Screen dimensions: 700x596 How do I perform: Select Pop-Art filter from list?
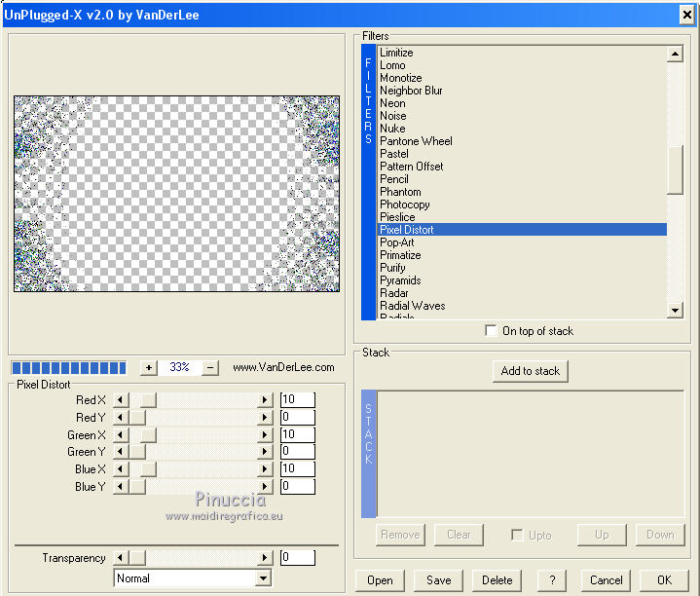pos(396,242)
